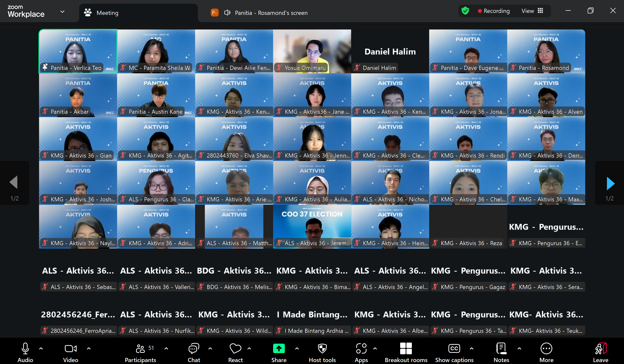Open Breakout rooms

tap(406, 349)
